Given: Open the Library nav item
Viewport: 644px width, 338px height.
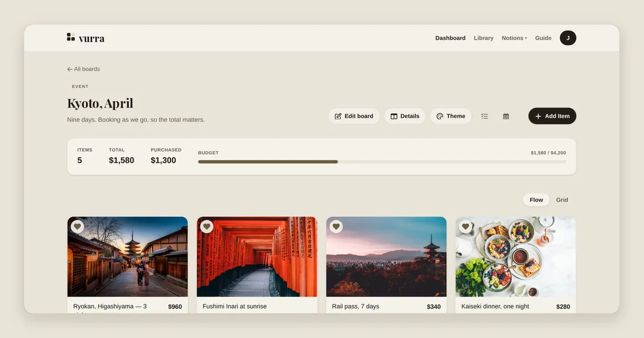Looking at the screenshot, I should 484,38.
